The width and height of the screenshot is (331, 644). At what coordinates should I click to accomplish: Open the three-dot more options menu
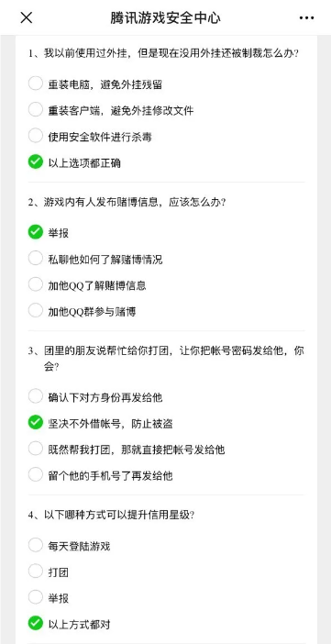[307, 18]
